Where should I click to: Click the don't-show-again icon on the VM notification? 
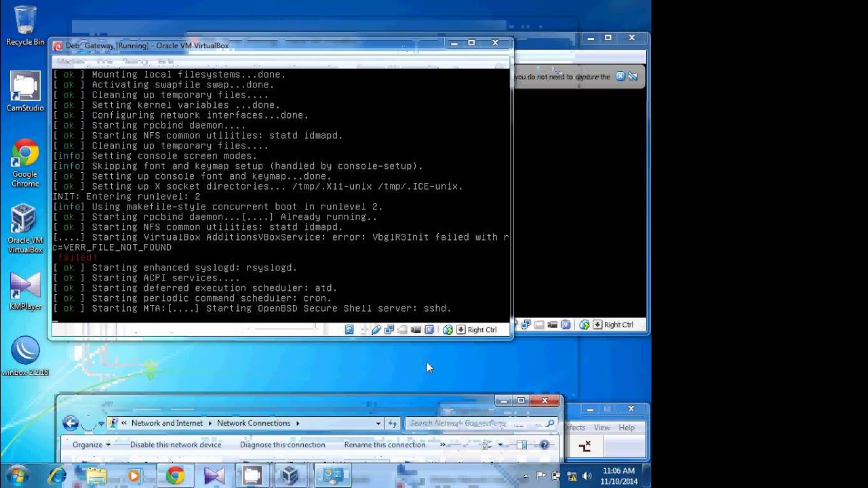633,77
